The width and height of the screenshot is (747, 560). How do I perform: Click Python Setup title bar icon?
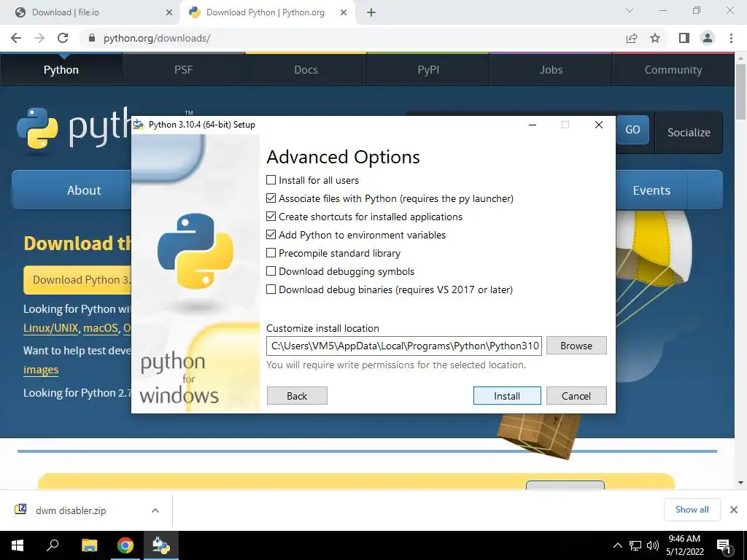[139, 125]
